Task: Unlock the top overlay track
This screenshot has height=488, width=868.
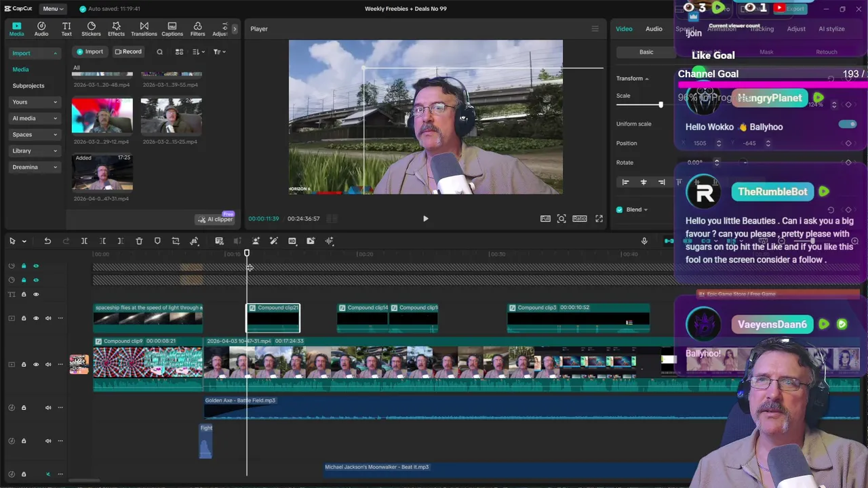Action: pos(24,266)
